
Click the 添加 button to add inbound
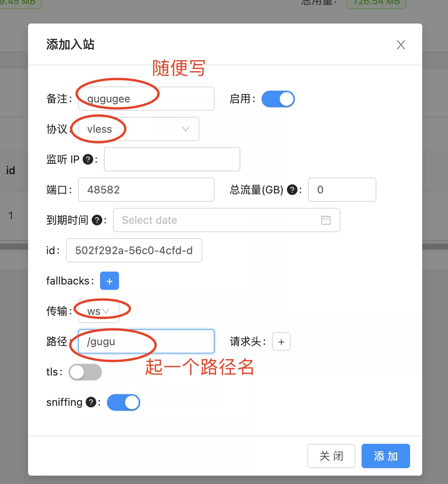(386, 456)
